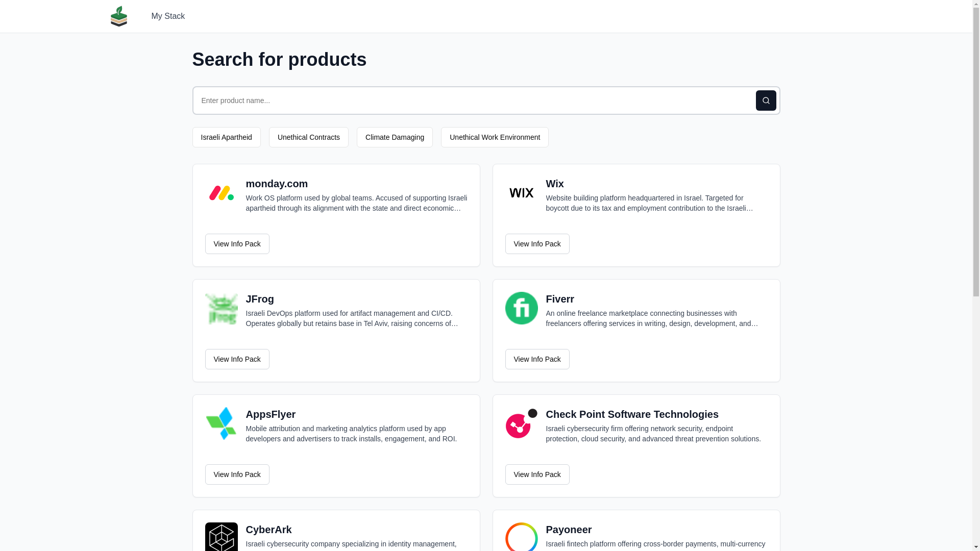Image resolution: width=980 pixels, height=551 pixels.
Task: Click the page vertical scrollbar
Action: [976, 153]
